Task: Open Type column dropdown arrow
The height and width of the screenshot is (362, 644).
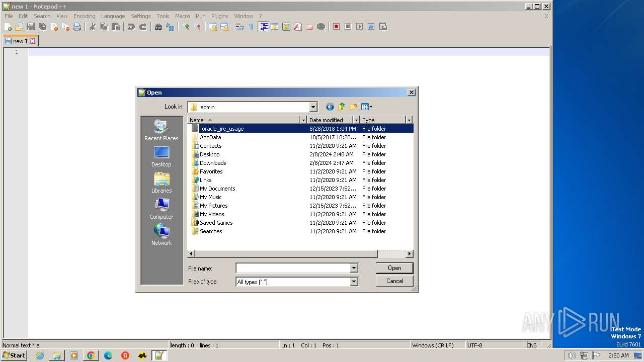Action: click(409, 120)
